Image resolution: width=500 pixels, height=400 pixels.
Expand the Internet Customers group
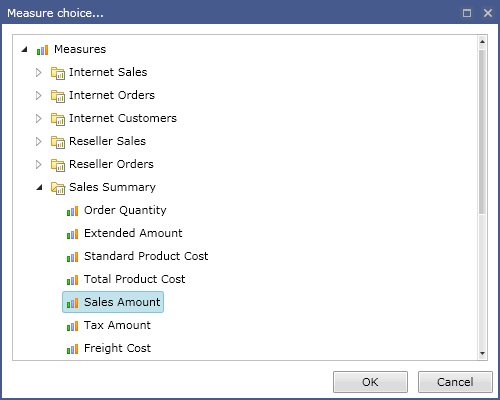(39, 118)
